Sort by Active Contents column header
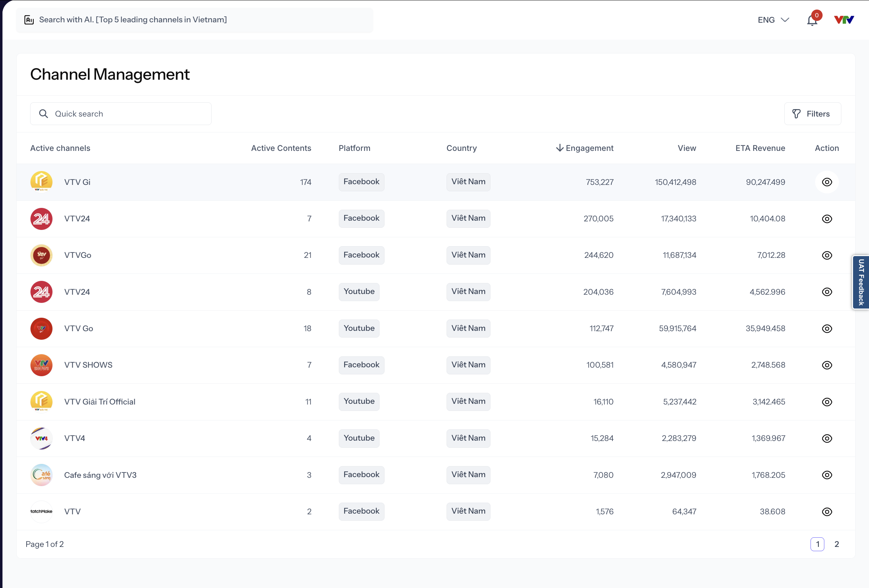Viewport: 869px width, 588px height. (x=281, y=148)
